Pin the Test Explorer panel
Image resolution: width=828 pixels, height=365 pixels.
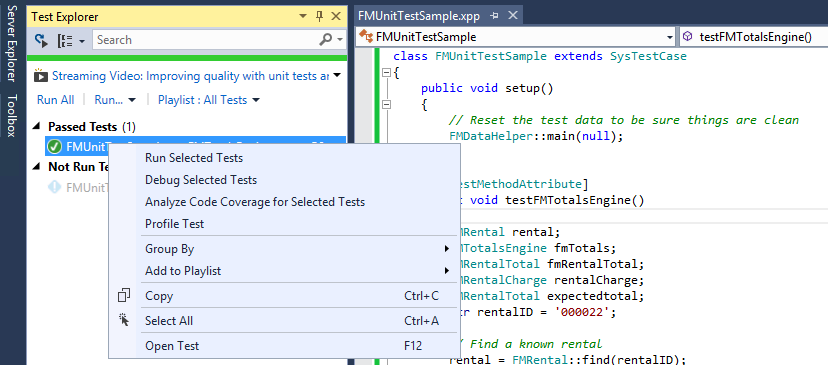(319, 16)
